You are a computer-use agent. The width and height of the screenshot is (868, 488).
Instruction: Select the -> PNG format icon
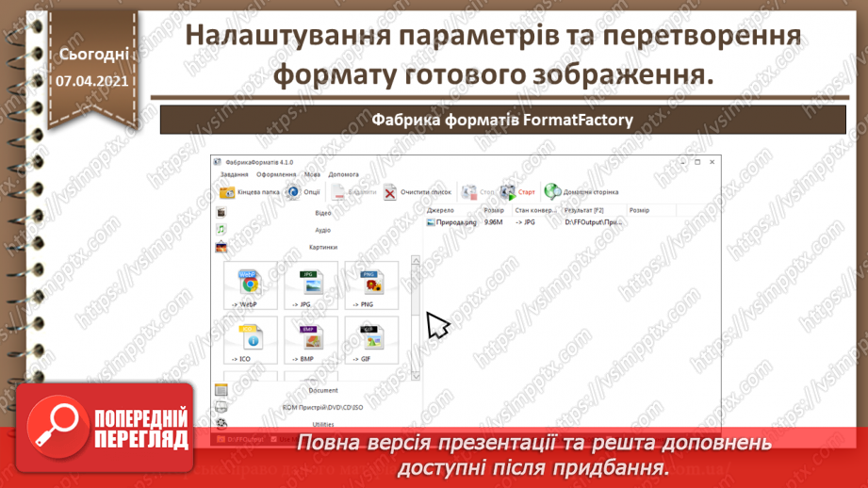pos(371,283)
